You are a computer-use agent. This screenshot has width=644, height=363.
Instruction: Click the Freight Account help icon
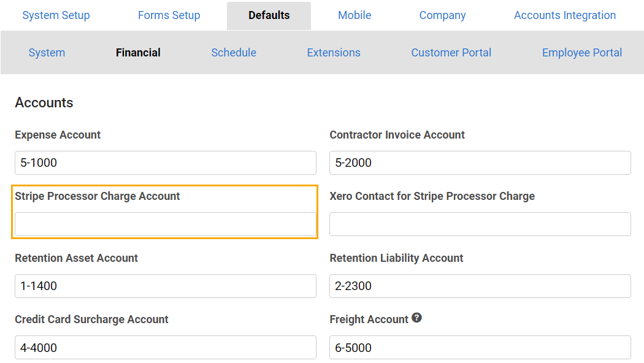pos(416,318)
